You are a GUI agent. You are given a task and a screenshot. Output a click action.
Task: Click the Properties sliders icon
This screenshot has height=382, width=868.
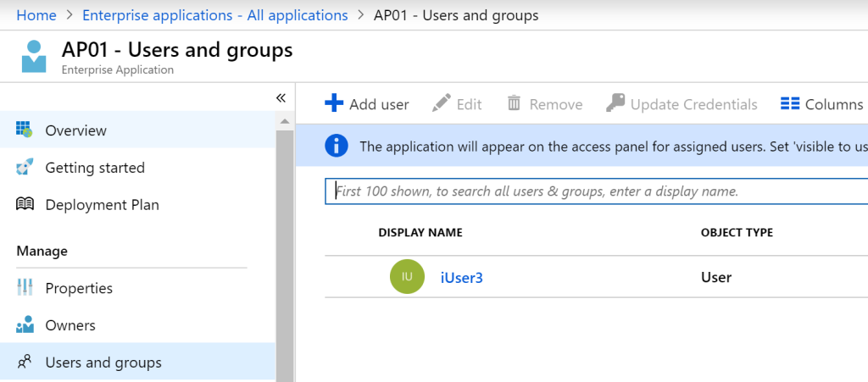point(25,287)
